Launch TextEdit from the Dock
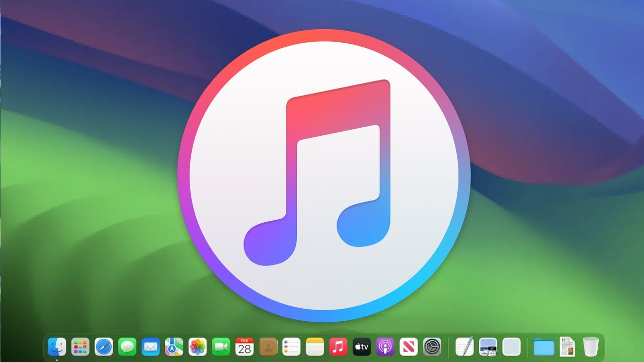 coord(464,346)
